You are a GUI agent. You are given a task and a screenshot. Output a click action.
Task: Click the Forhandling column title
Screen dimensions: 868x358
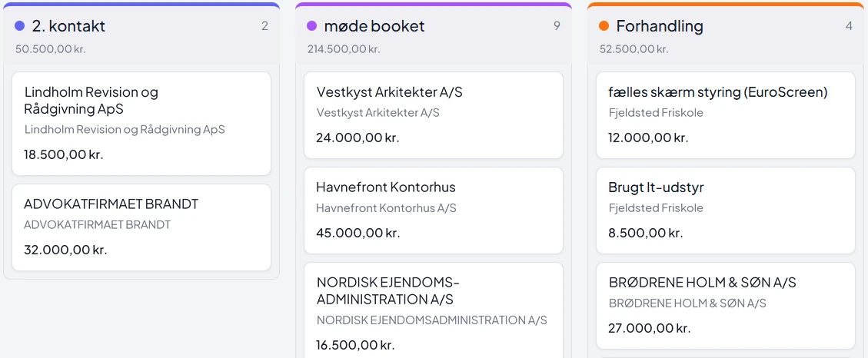660,26
